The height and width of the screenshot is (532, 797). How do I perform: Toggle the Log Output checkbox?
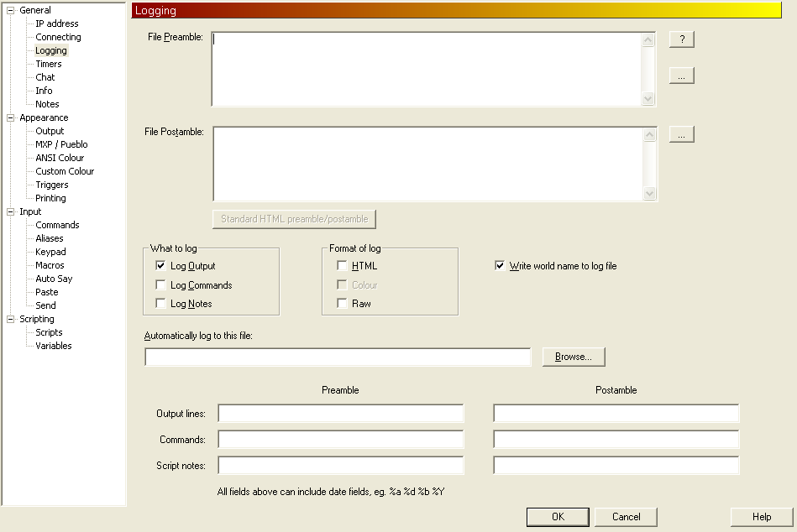pos(161,266)
